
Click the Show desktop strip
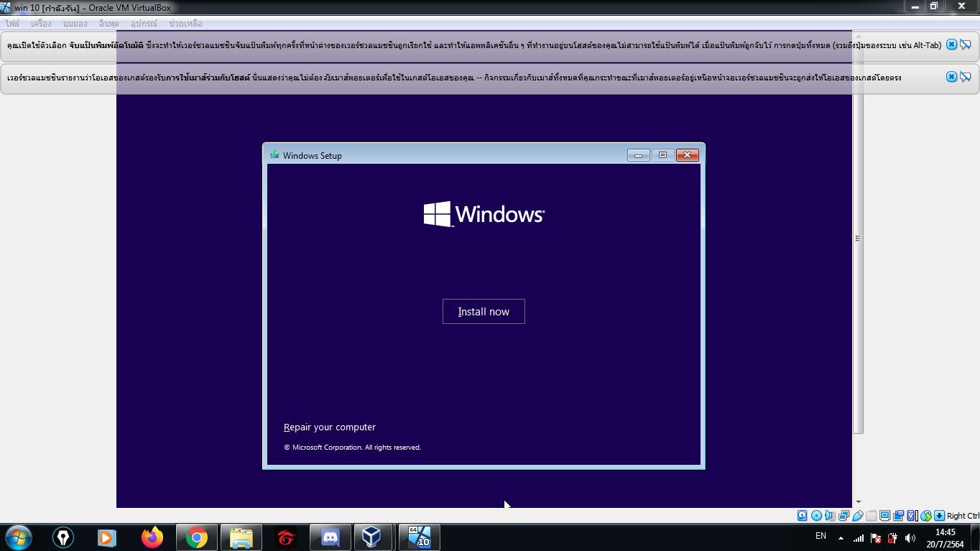pos(975,537)
